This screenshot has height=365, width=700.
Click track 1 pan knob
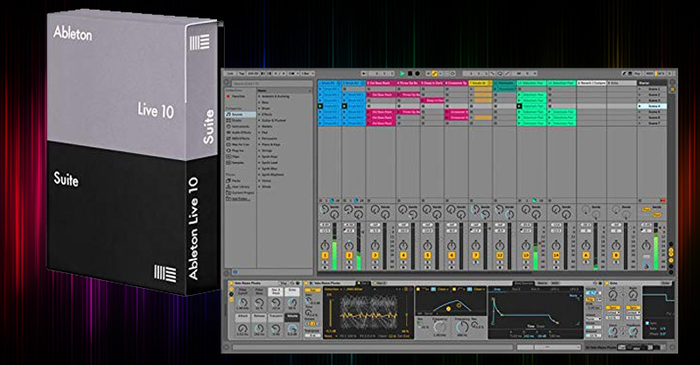325,245
